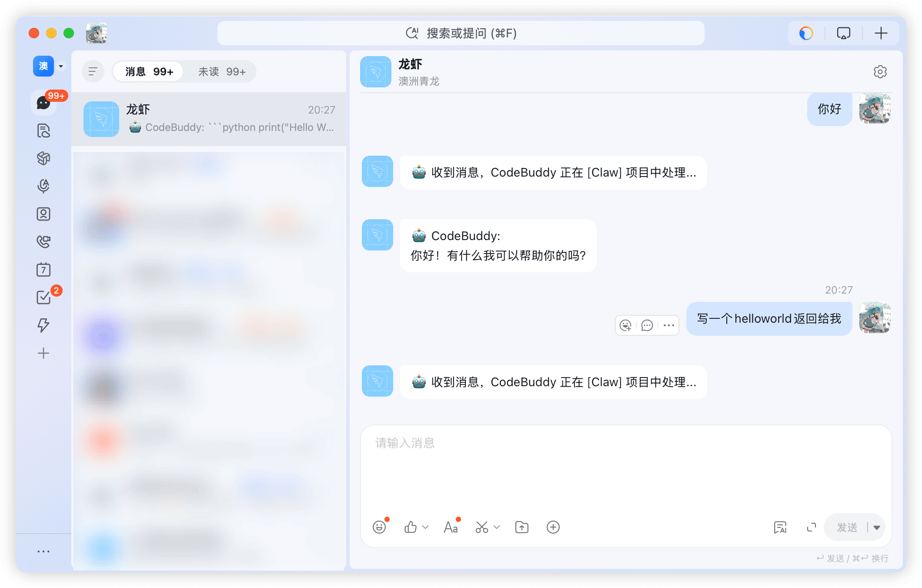This screenshot has width=922, height=588.
Task: Open the to-do tasks icon with badge
Action: (x=43, y=297)
